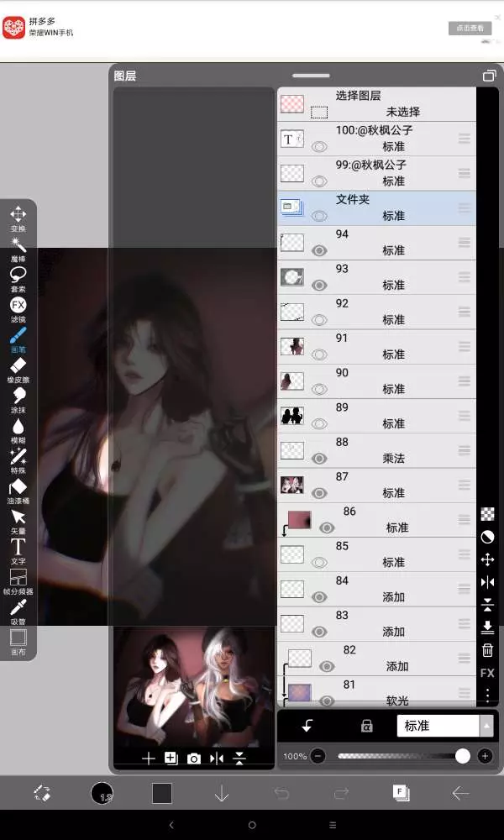This screenshot has height=840, width=504.
Task: Merge layer down with download icon
Action: (487, 627)
